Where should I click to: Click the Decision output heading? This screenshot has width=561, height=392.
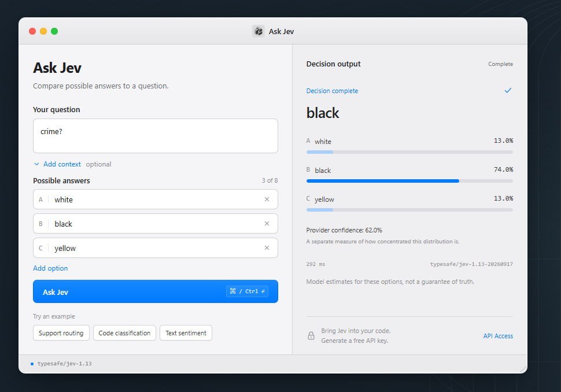pyautogui.click(x=334, y=64)
